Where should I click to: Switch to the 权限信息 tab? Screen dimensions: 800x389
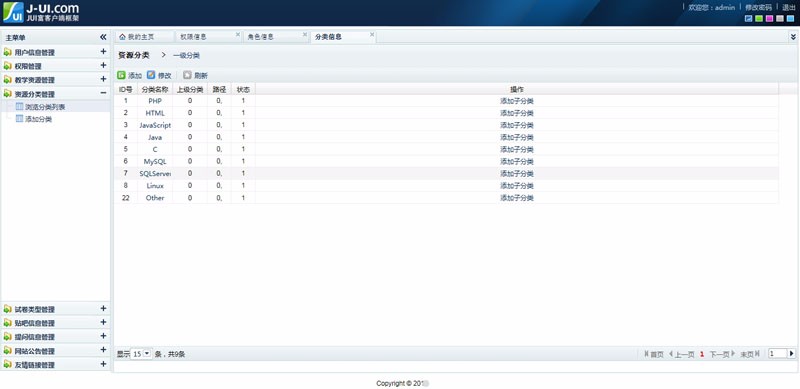(x=209, y=37)
